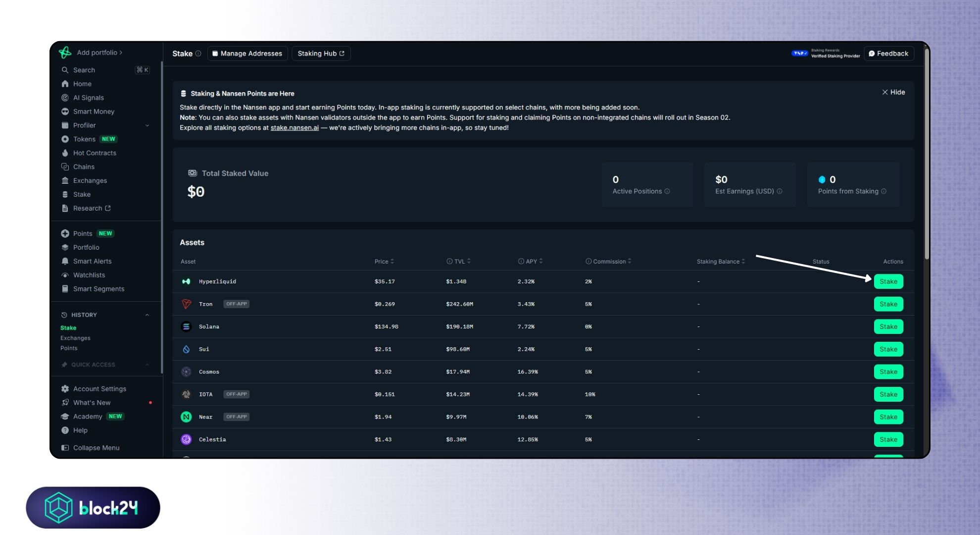Click Active Positions info icon
The width and height of the screenshot is (980, 535).
(x=667, y=191)
